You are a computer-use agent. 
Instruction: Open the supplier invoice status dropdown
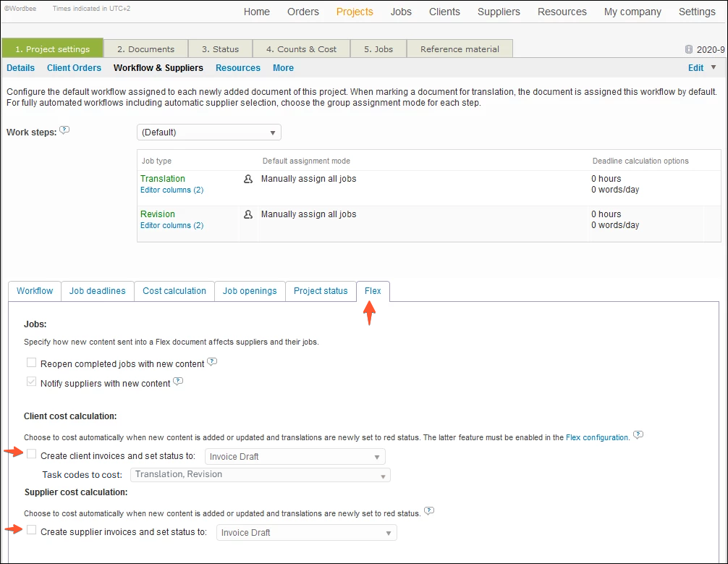307,533
